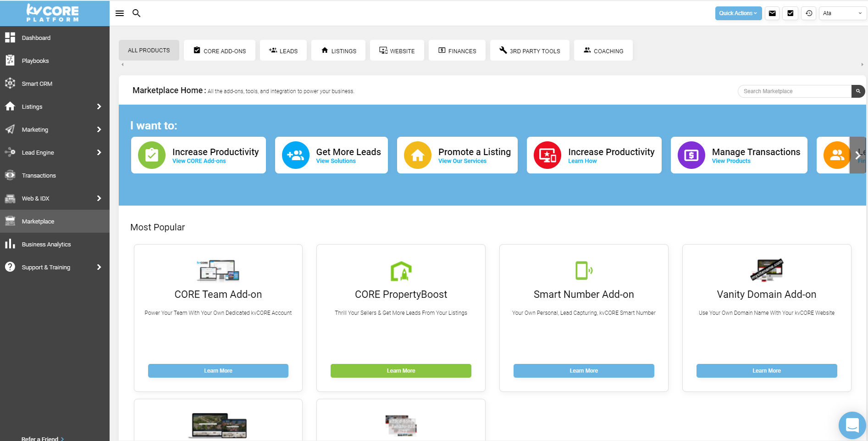Viewport: 868px width, 441px height.
Task: Focus the Search Marketplace input field
Action: click(x=795, y=91)
